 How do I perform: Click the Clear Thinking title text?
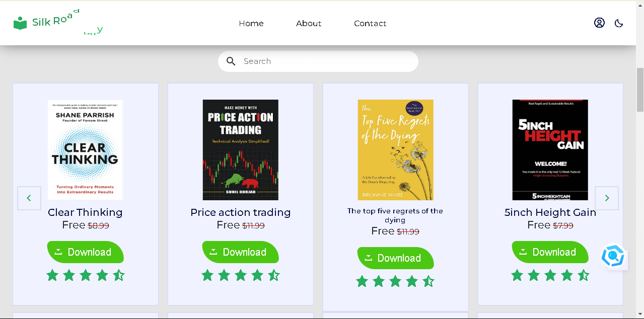(x=85, y=212)
